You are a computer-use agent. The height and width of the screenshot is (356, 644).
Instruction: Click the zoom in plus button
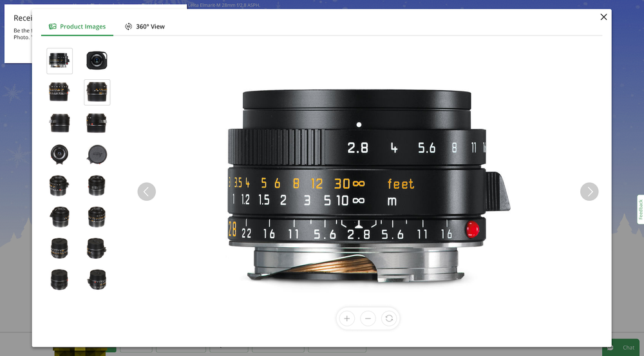tap(346, 319)
